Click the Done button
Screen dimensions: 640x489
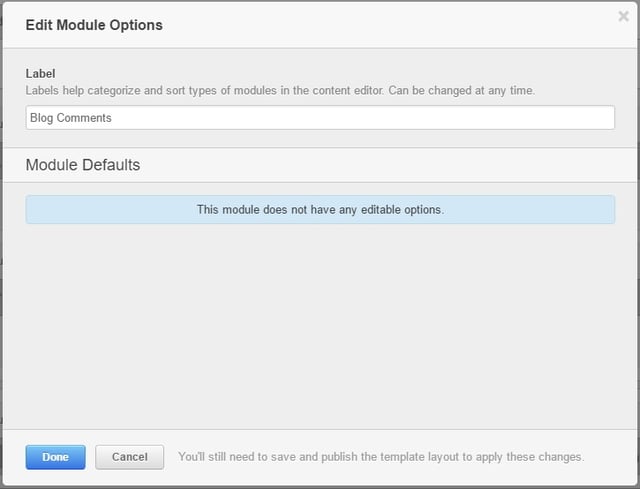(x=56, y=457)
